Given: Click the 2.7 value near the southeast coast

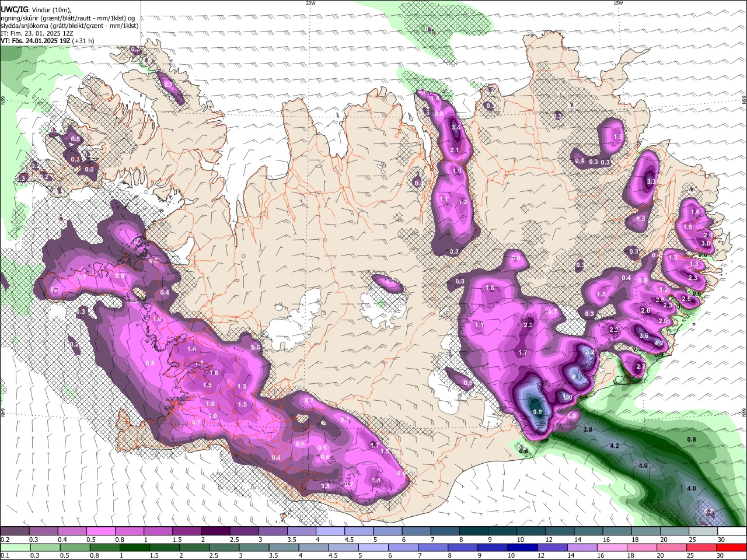Looking at the screenshot, I should [x=640, y=367].
